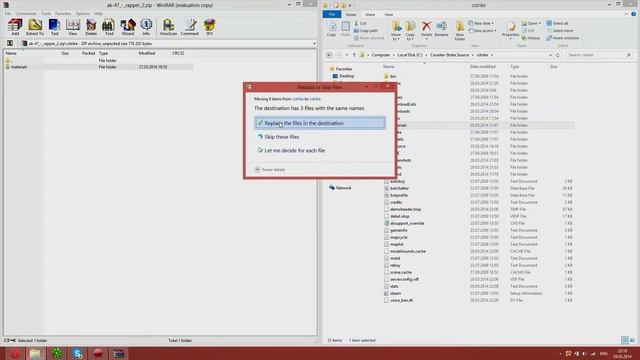Click Copy path in Explorer ribbon
Viewport: 640px width, 360px height.
pyautogui.click(x=366, y=31)
